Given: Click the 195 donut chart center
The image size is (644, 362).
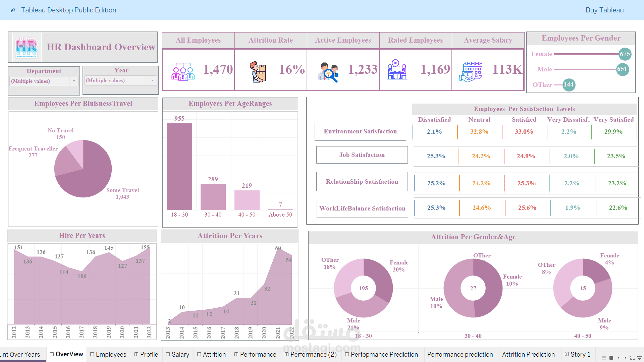Looking at the screenshot, I should point(363,288).
